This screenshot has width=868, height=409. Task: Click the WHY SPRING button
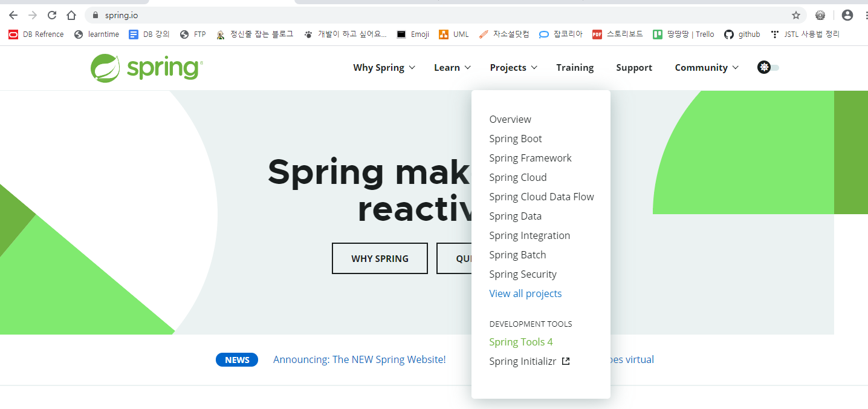(380, 258)
